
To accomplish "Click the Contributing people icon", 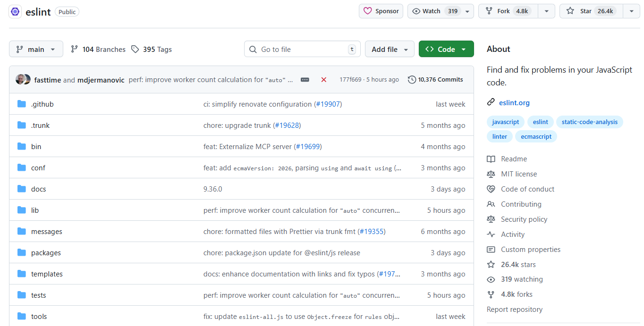I will click(491, 204).
